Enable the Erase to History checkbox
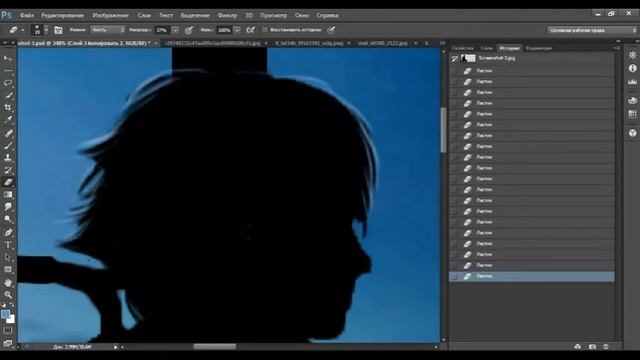This screenshot has height=360, width=640. 265,30
